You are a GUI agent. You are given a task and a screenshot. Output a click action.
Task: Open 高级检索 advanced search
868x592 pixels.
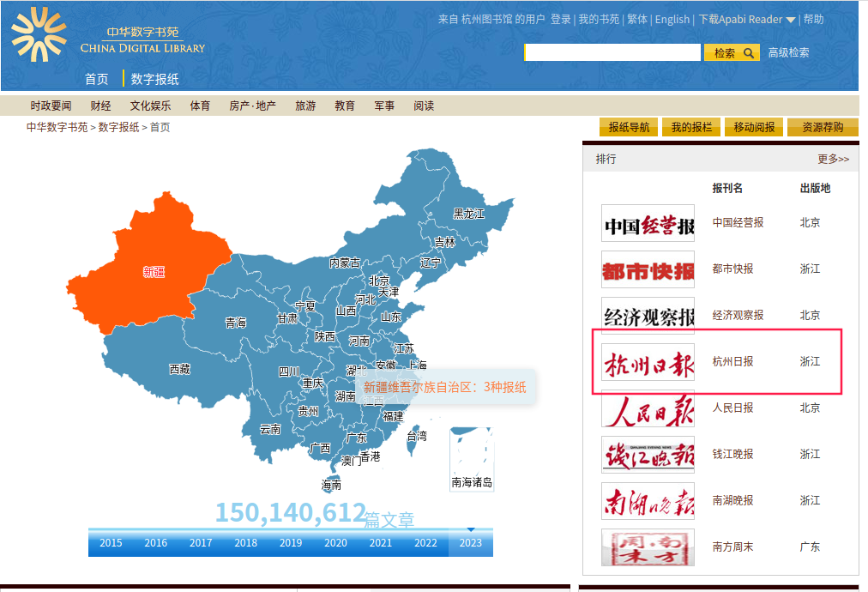click(x=788, y=52)
